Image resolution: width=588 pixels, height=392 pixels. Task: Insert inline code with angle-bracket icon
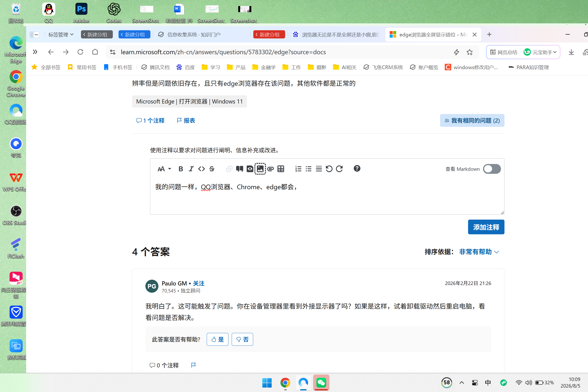click(x=202, y=169)
